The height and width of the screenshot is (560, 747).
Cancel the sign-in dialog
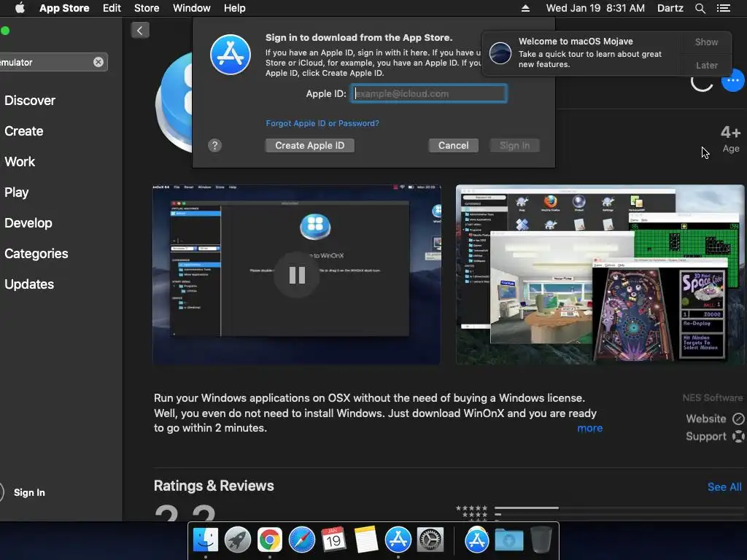(453, 145)
